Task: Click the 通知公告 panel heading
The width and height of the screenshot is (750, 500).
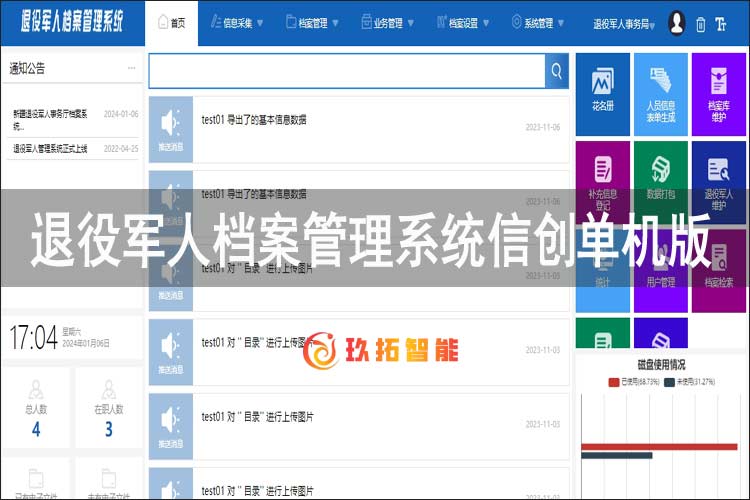Action: point(27,68)
